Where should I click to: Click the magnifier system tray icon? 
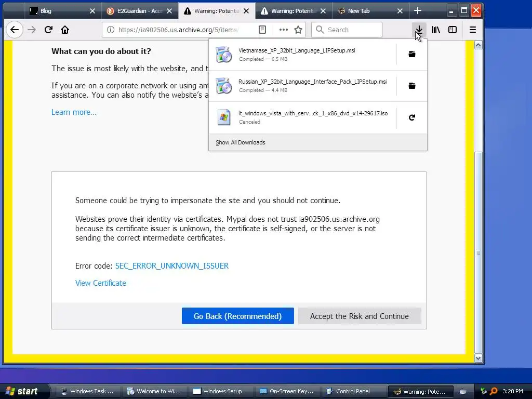(x=494, y=391)
